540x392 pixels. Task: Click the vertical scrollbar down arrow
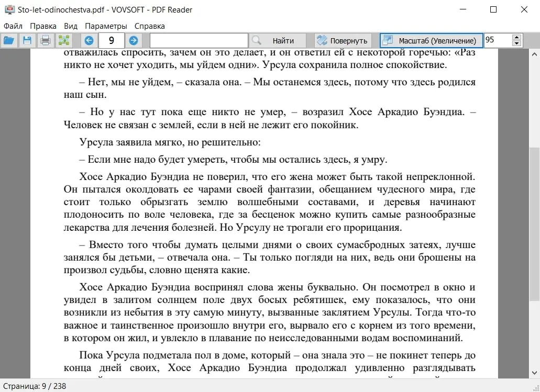click(x=534, y=373)
